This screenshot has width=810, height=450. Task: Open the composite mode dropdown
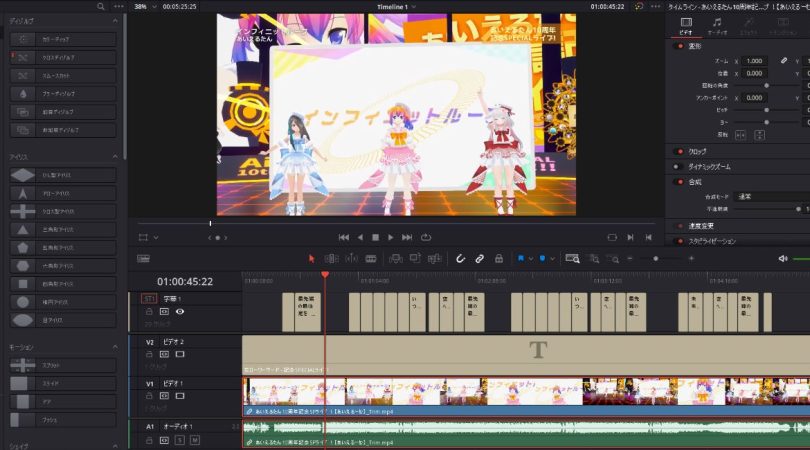pos(772,196)
